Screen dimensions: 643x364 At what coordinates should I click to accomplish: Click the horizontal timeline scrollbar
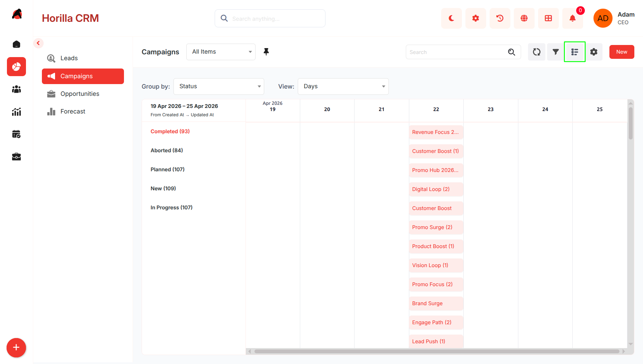(437, 351)
